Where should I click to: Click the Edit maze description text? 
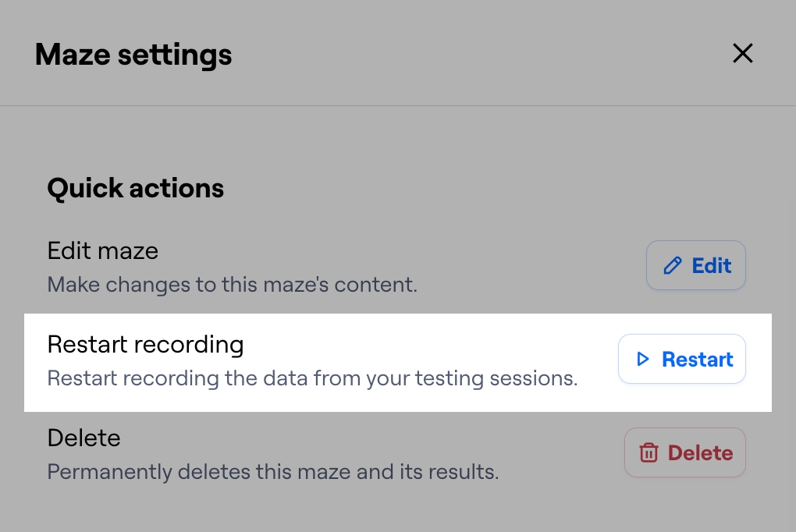[232, 285]
